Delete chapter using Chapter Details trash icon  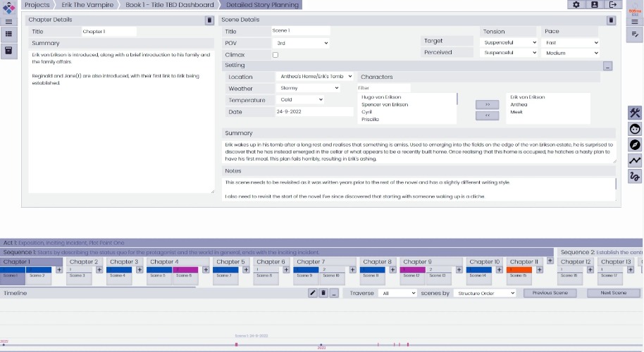209,20
